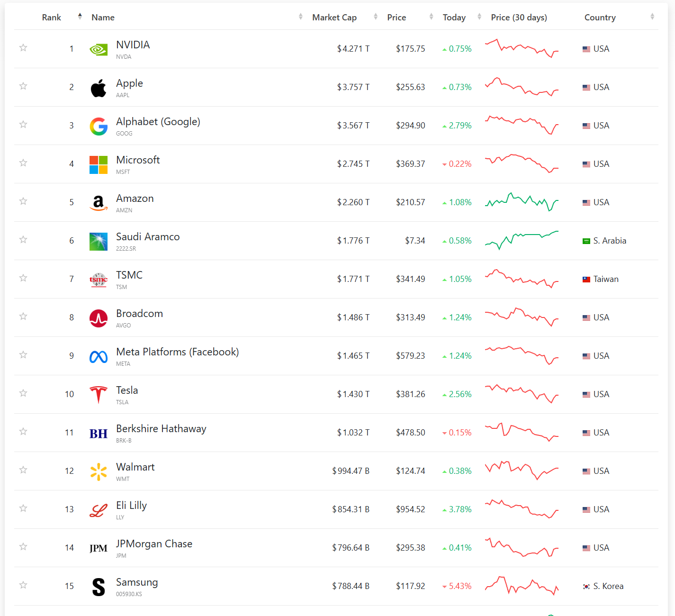
Task: Star Saudi Aramco as favorite
Action: pyautogui.click(x=23, y=239)
